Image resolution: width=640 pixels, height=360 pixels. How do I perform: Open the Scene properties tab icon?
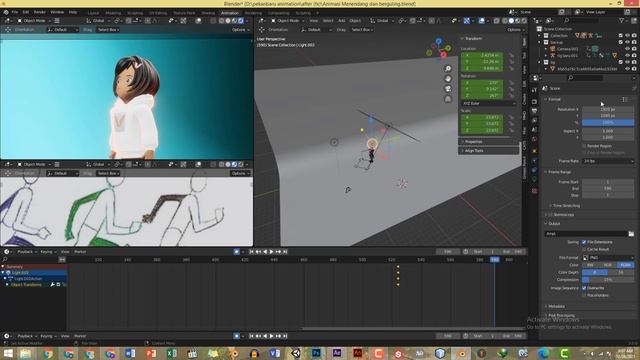coord(534,130)
